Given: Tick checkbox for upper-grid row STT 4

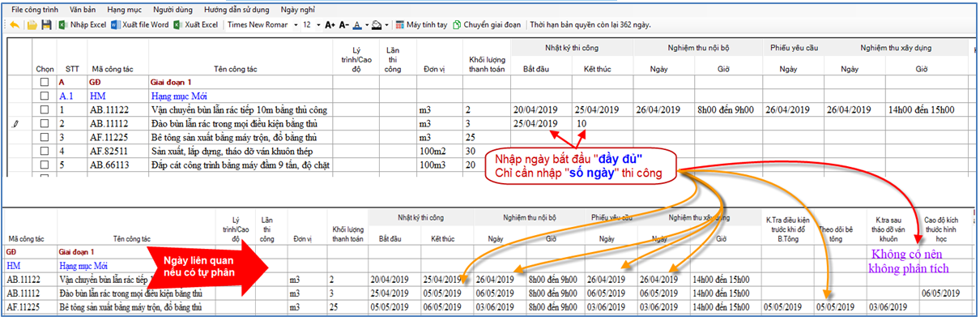Looking at the screenshot, I should pyautogui.click(x=45, y=151).
